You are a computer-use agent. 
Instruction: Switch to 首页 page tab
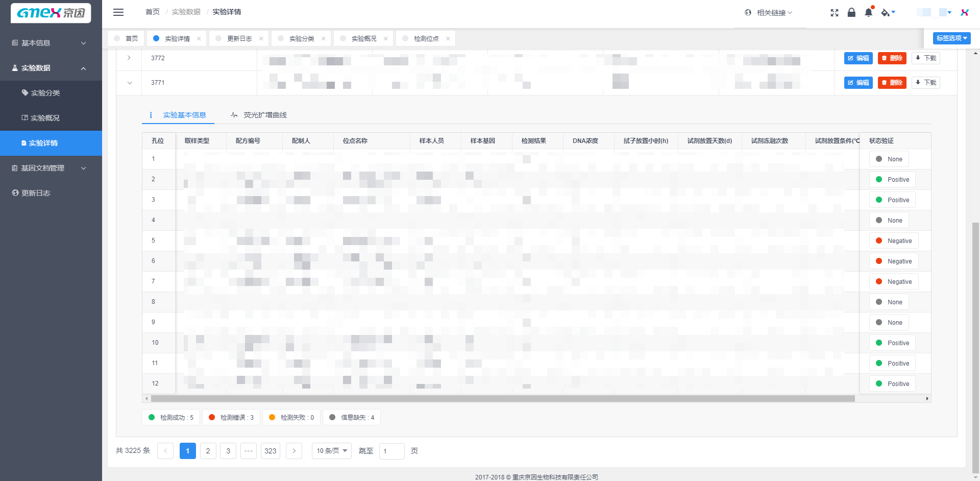coord(126,38)
